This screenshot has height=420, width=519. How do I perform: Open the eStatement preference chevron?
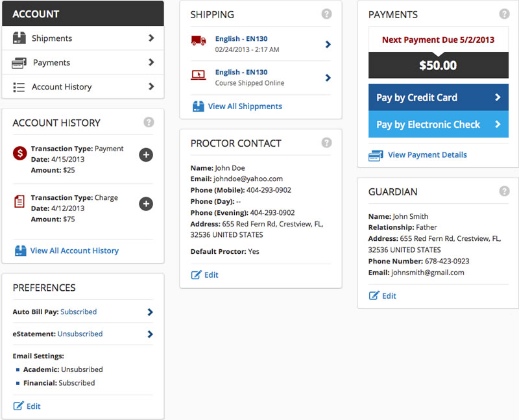pos(150,334)
